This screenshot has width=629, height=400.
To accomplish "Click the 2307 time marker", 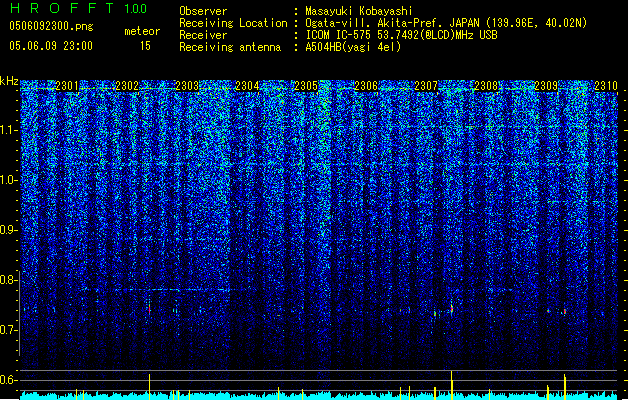I will click(426, 86).
